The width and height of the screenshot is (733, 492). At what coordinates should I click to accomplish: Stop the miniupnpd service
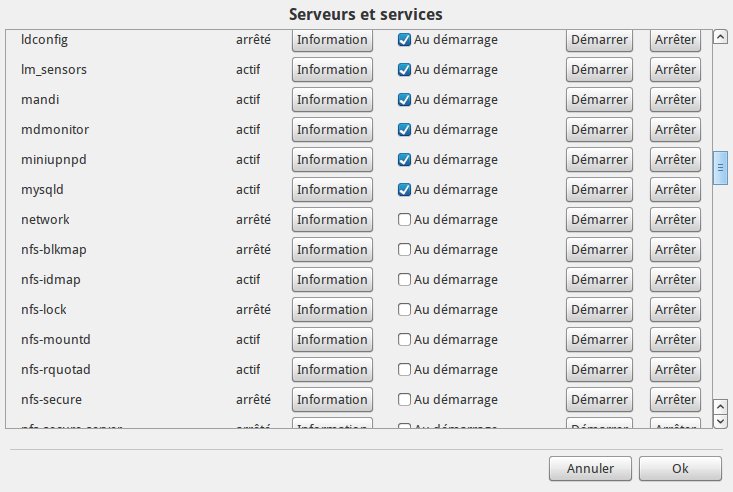675,160
